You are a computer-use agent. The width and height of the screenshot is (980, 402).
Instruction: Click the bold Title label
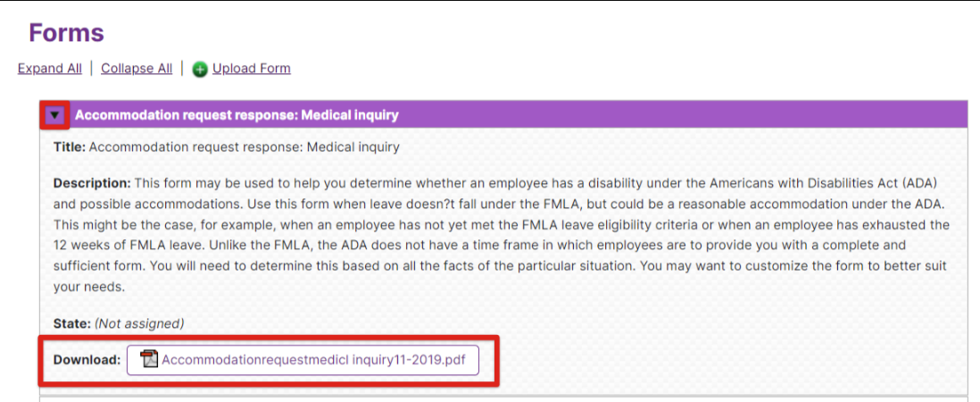[70, 147]
